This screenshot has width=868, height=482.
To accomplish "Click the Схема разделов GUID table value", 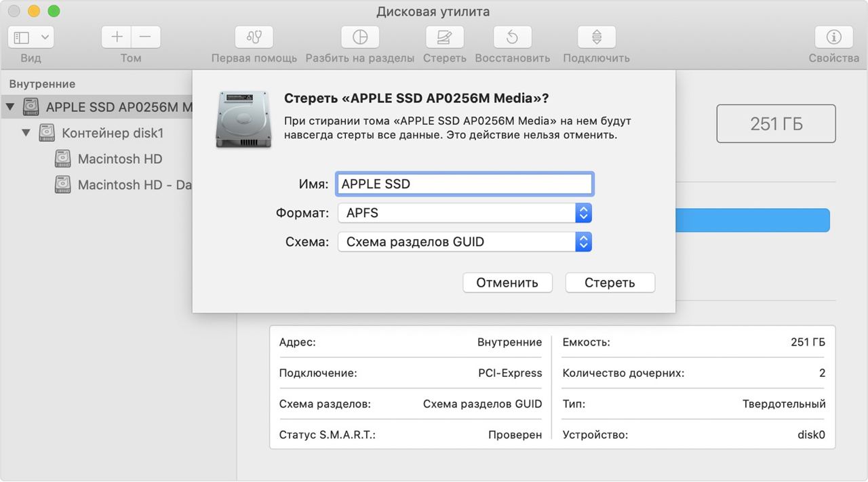I will click(483, 404).
